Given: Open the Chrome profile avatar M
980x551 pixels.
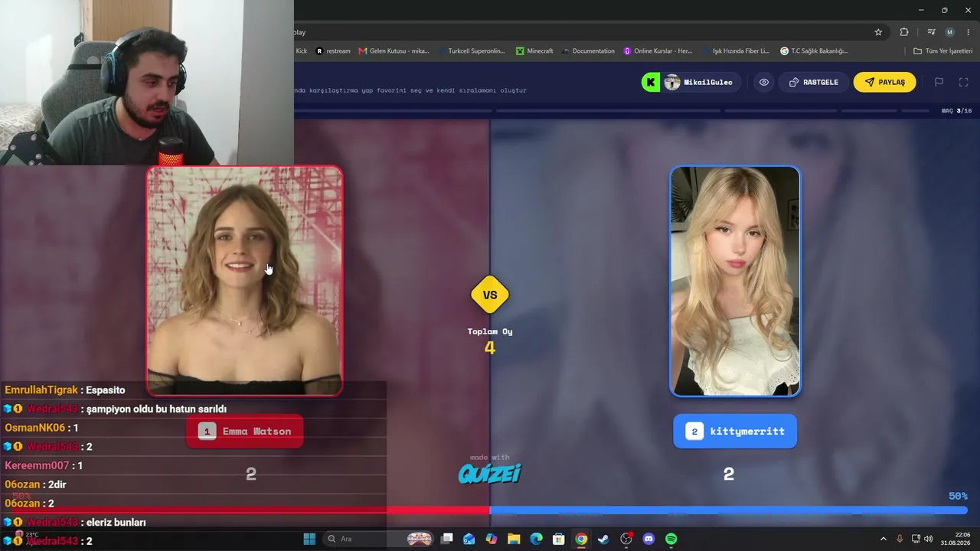Looking at the screenshot, I should pyautogui.click(x=949, y=32).
